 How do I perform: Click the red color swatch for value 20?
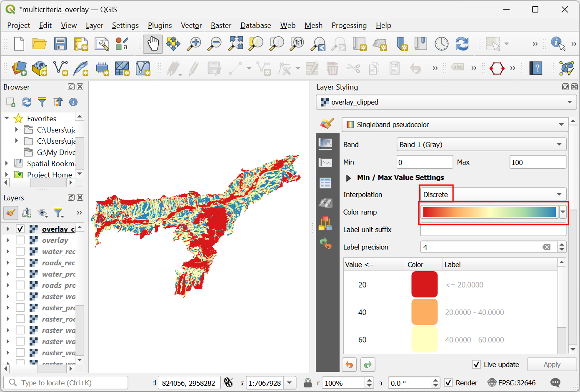424,285
